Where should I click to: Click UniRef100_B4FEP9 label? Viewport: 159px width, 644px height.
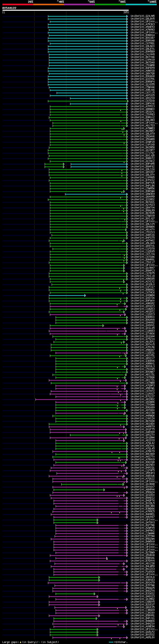point(143,68)
